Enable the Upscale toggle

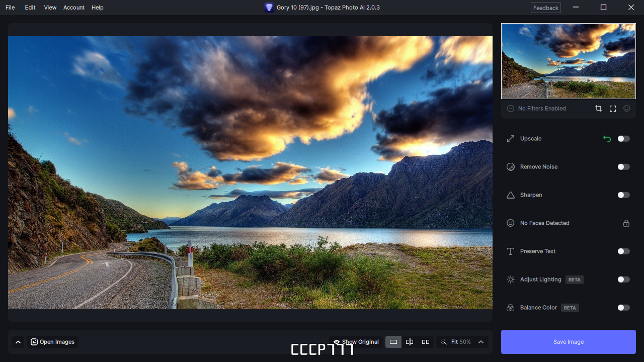(623, 138)
